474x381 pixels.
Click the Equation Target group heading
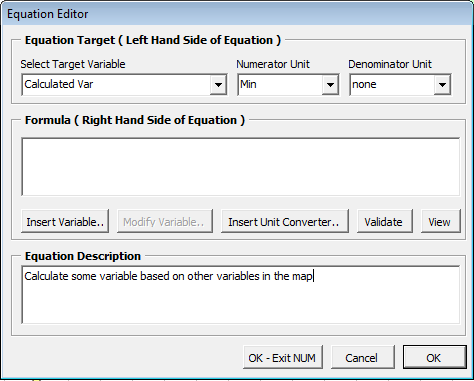pos(153,40)
